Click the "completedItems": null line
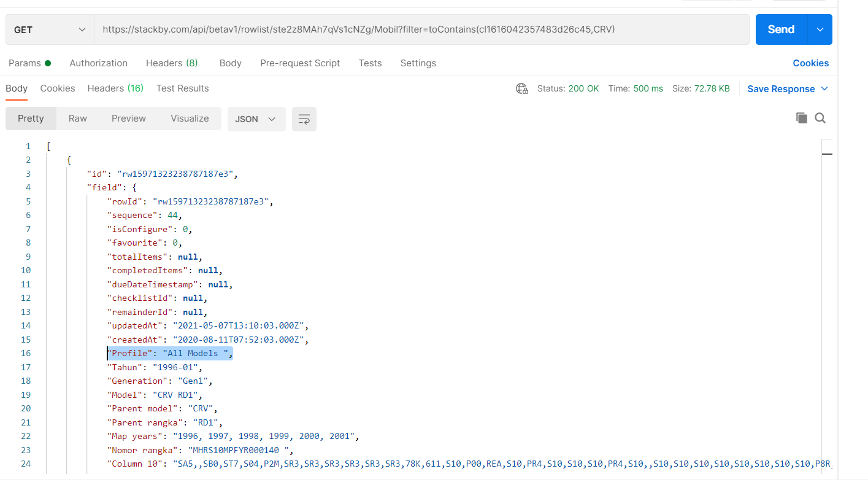868x482 pixels. [164, 271]
